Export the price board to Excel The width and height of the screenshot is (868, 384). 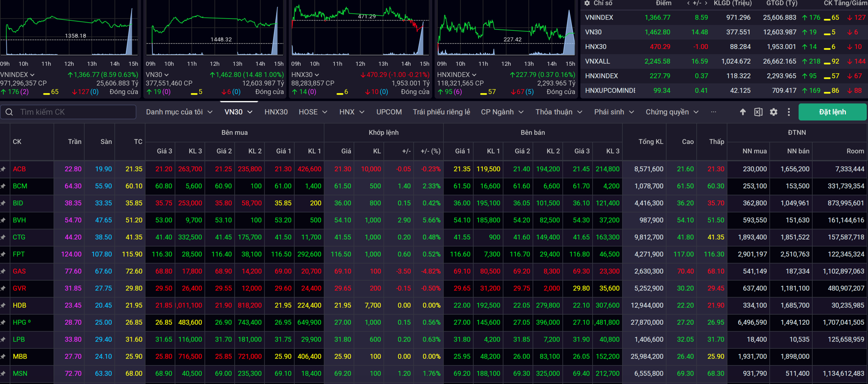758,112
